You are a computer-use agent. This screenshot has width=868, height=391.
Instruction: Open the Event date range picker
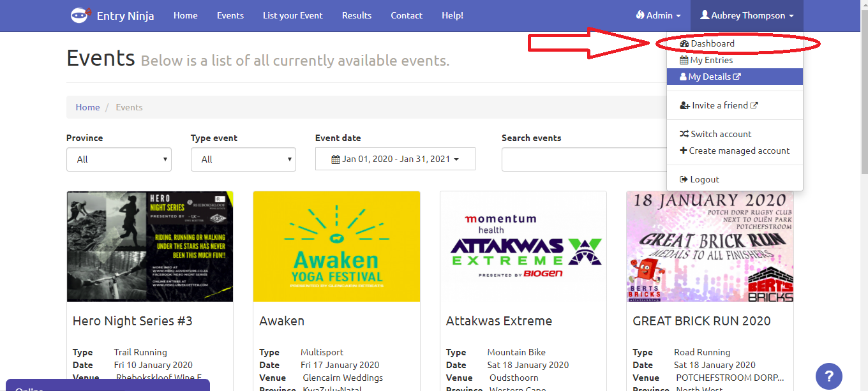click(x=395, y=159)
